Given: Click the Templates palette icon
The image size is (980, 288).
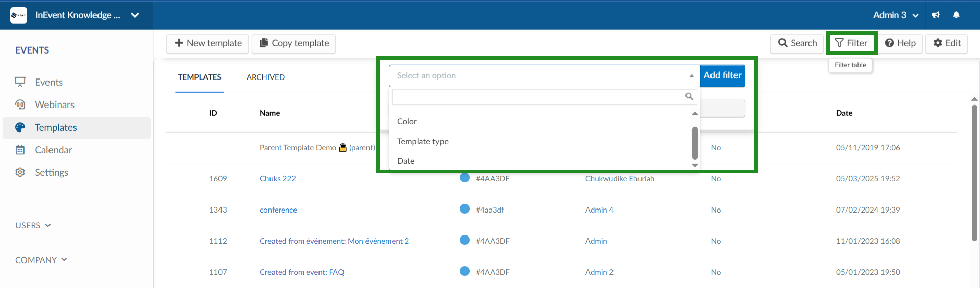Looking at the screenshot, I should [20, 127].
